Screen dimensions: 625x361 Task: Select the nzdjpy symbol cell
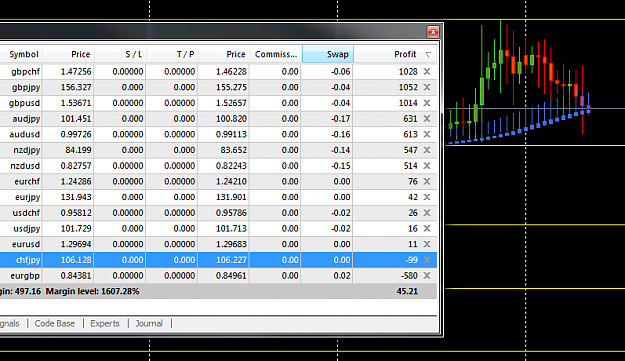[x=27, y=150]
